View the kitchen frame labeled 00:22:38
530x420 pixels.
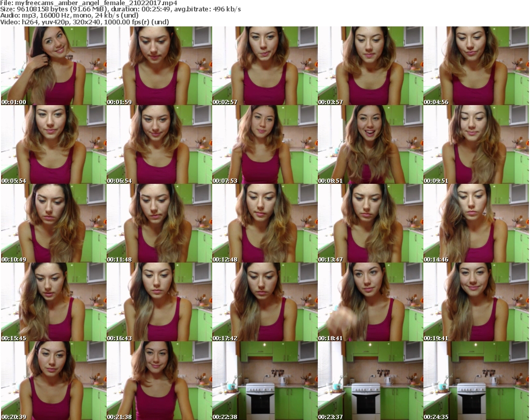(264, 381)
